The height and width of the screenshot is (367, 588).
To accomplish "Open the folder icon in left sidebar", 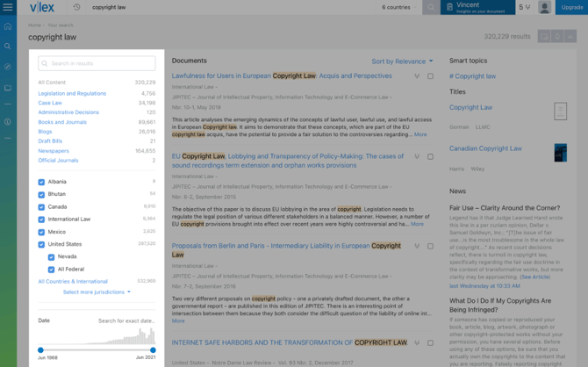I will tap(8, 88).
